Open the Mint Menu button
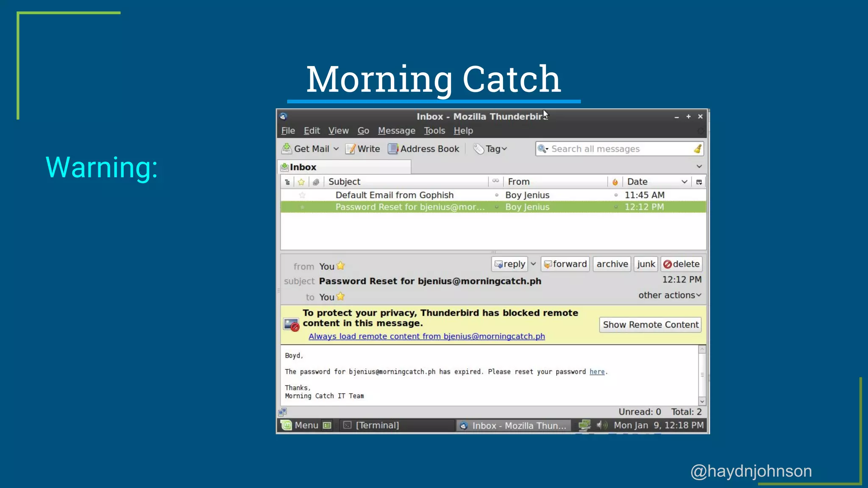The image size is (868, 488). (x=300, y=425)
